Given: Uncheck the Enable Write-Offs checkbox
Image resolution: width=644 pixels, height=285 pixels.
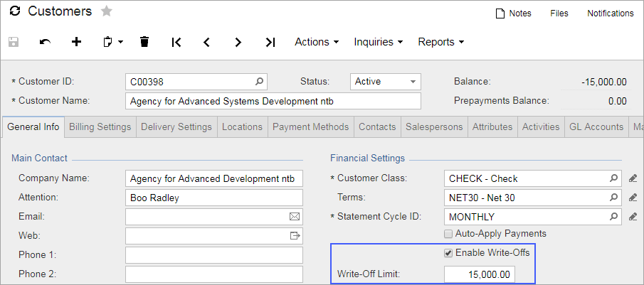Looking at the screenshot, I should tap(448, 253).
